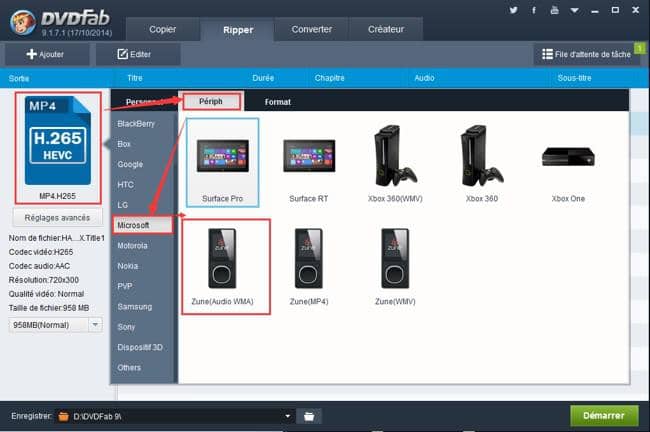Switch to the Copier tab

pyautogui.click(x=162, y=29)
